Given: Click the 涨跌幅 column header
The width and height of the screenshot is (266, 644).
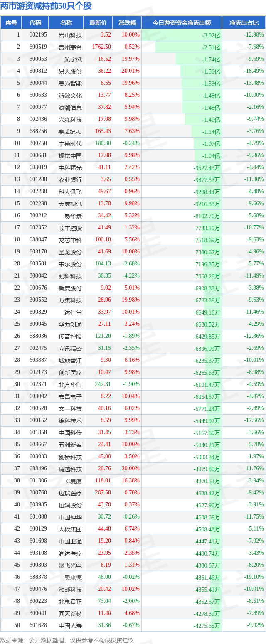Looking at the screenshot, I should tap(127, 23).
